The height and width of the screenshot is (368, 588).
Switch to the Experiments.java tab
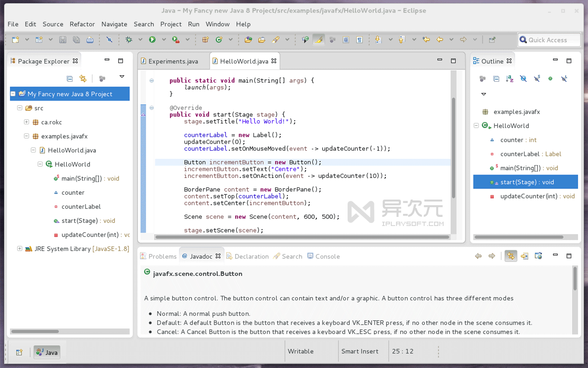click(173, 61)
